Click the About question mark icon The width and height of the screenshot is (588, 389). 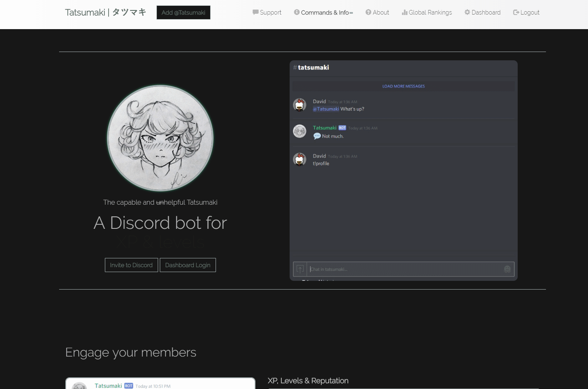coord(368,12)
